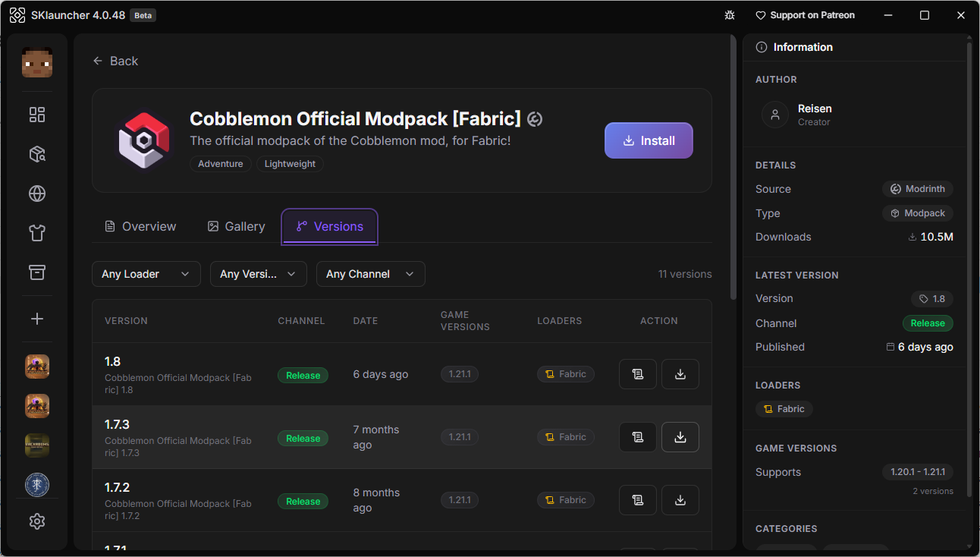This screenshot has width=980, height=557.
Task: Open the globe servers icon in sidebar
Action: click(37, 194)
